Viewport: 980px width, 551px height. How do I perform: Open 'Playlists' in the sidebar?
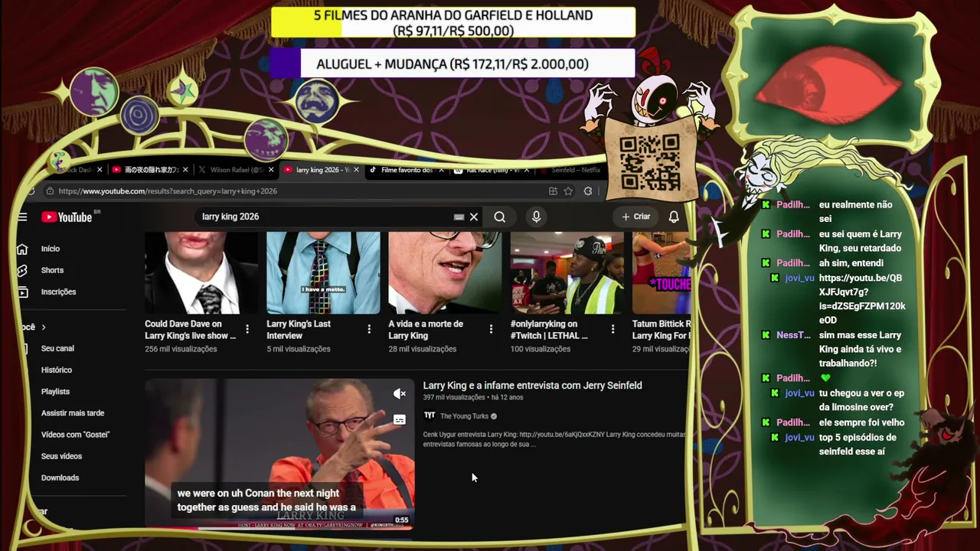tap(55, 391)
